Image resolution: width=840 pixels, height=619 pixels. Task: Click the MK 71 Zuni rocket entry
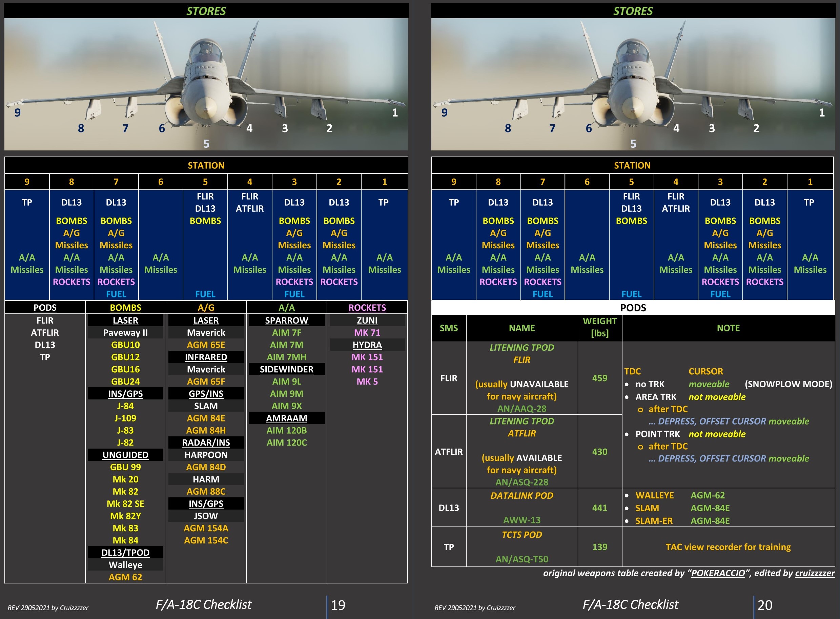[367, 332]
